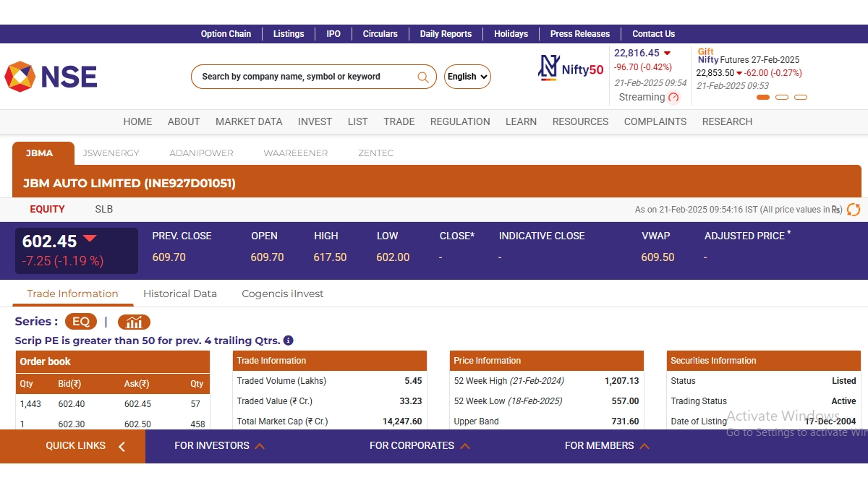Collapse the Quick Links arrow
This screenshot has height=488, width=868.
[x=122, y=447]
